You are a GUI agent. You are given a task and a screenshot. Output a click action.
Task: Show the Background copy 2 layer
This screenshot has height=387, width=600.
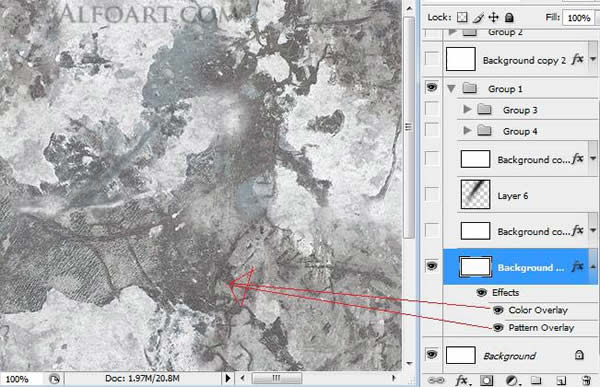[x=432, y=59]
